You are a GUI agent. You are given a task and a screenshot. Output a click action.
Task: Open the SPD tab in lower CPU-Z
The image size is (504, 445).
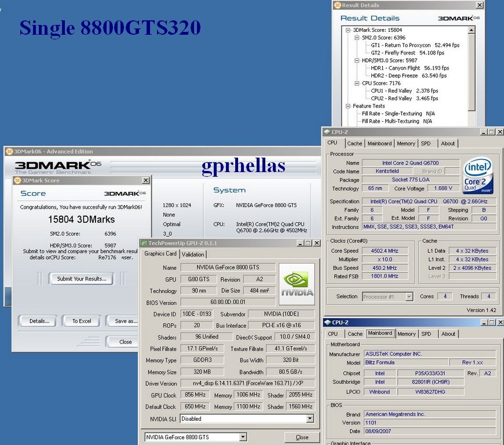pos(426,334)
